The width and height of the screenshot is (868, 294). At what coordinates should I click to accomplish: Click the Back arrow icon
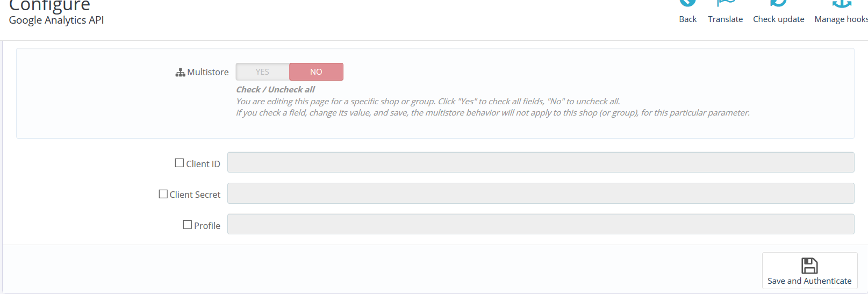pyautogui.click(x=687, y=3)
